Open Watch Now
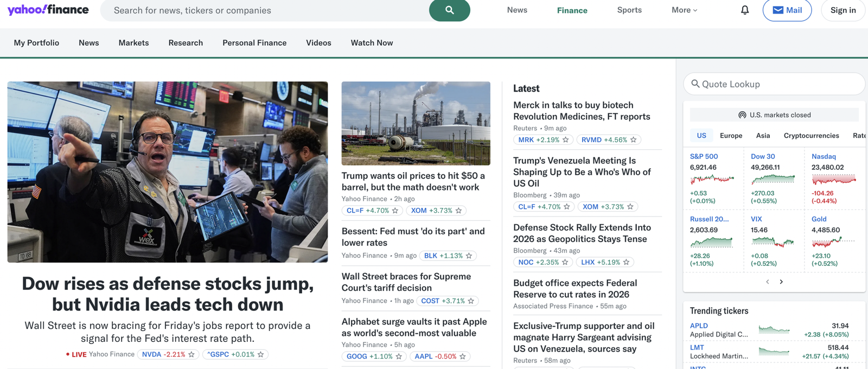This screenshot has height=369, width=868. pyautogui.click(x=372, y=43)
